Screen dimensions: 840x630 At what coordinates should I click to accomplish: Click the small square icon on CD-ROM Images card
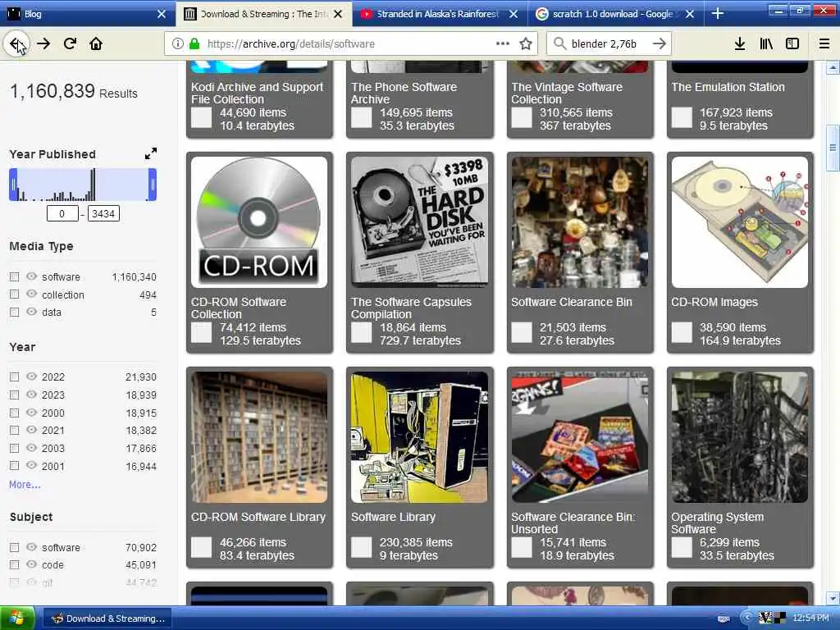tap(682, 333)
